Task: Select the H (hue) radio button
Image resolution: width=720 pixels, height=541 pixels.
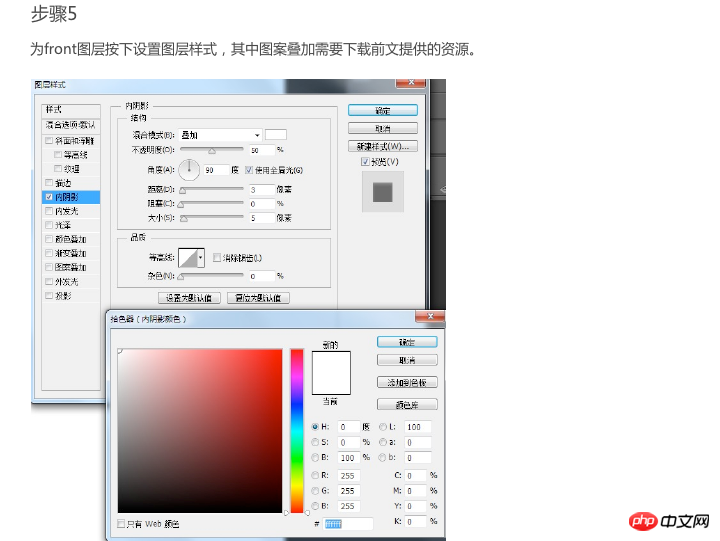Action: [315, 427]
